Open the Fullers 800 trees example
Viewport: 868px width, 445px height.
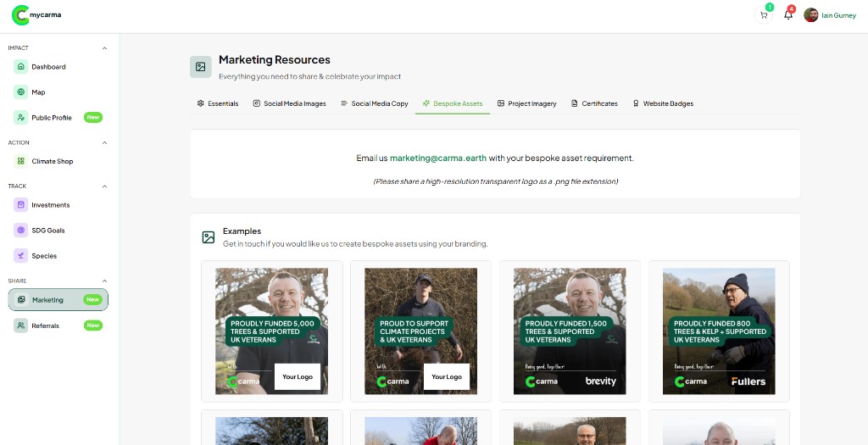pos(719,331)
